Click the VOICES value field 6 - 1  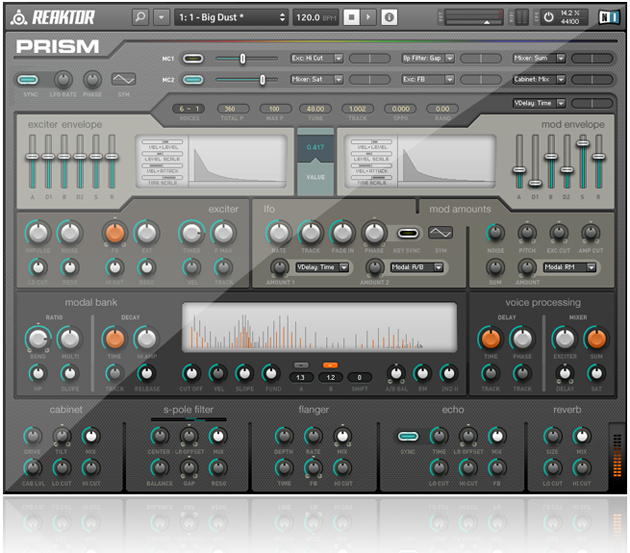[x=189, y=109]
